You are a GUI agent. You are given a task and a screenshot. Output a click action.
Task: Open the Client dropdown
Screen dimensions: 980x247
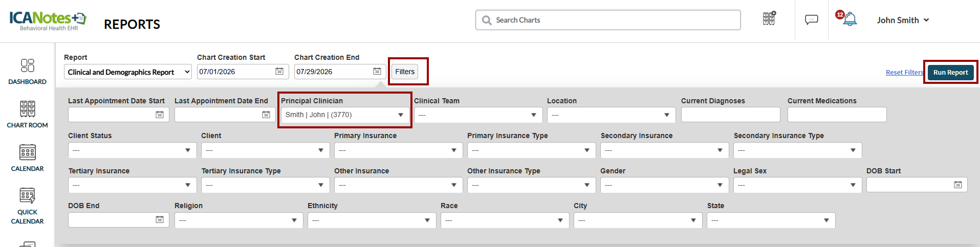(265, 150)
